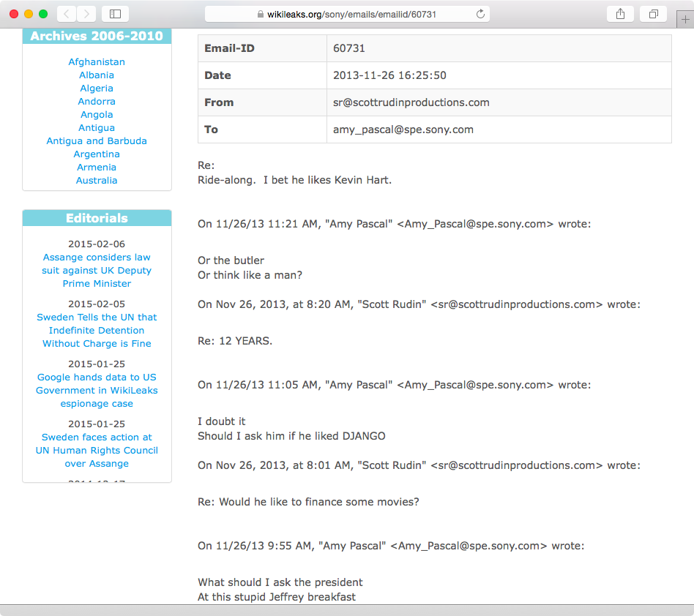The height and width of the screenshot is (616, 694).
Task: Click the line 'Or the butler'
Action: click(x=231, y=260)
